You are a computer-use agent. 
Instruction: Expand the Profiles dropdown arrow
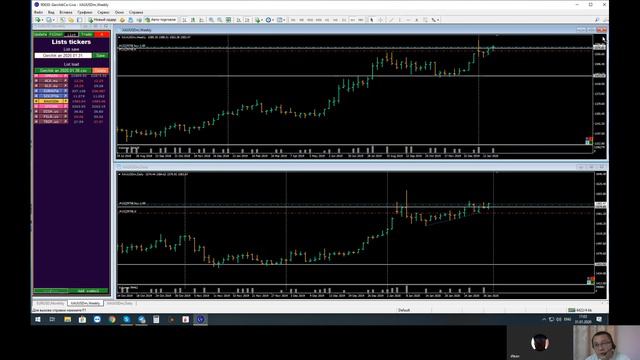pyautogui.click(x=53, y=20)
